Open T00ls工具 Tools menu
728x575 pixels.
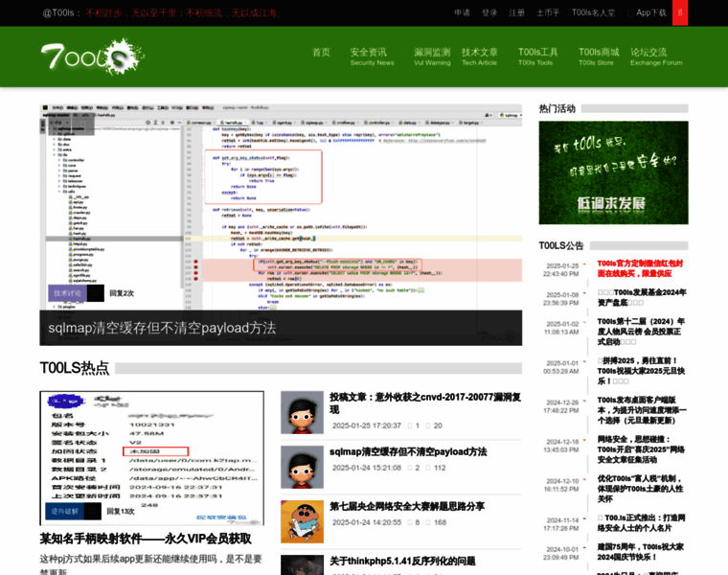[537, 57]
